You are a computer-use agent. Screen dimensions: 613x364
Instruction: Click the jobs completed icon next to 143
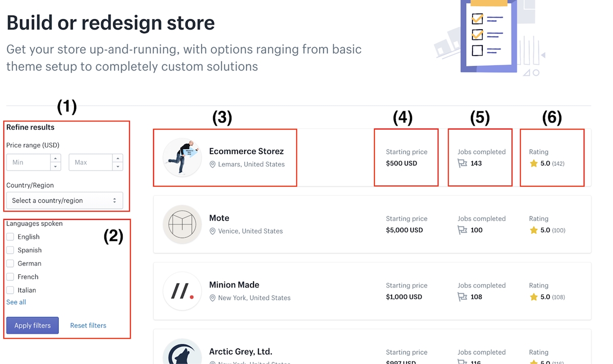pyautogui.click(x=462, y=163)
